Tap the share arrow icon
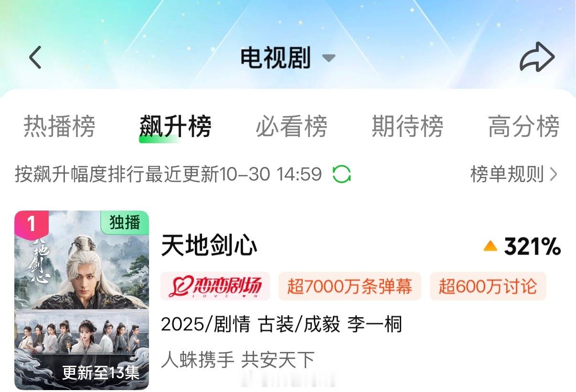 point(537,57)
